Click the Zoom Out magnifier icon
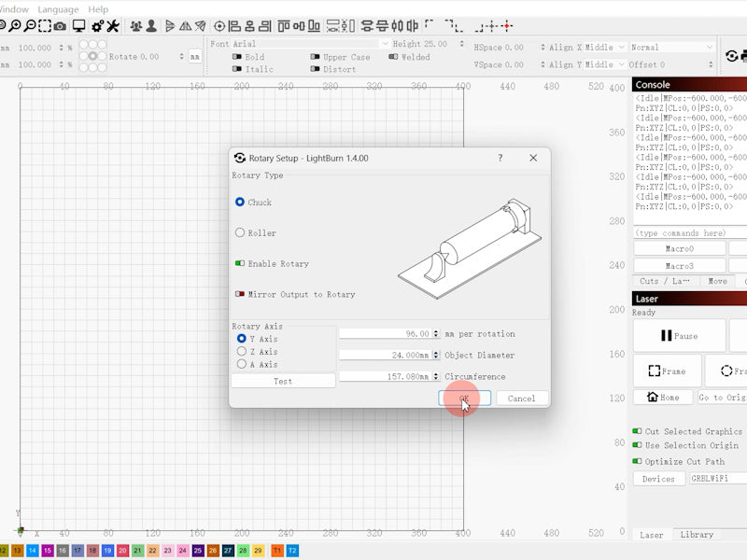 pos(30,26)
